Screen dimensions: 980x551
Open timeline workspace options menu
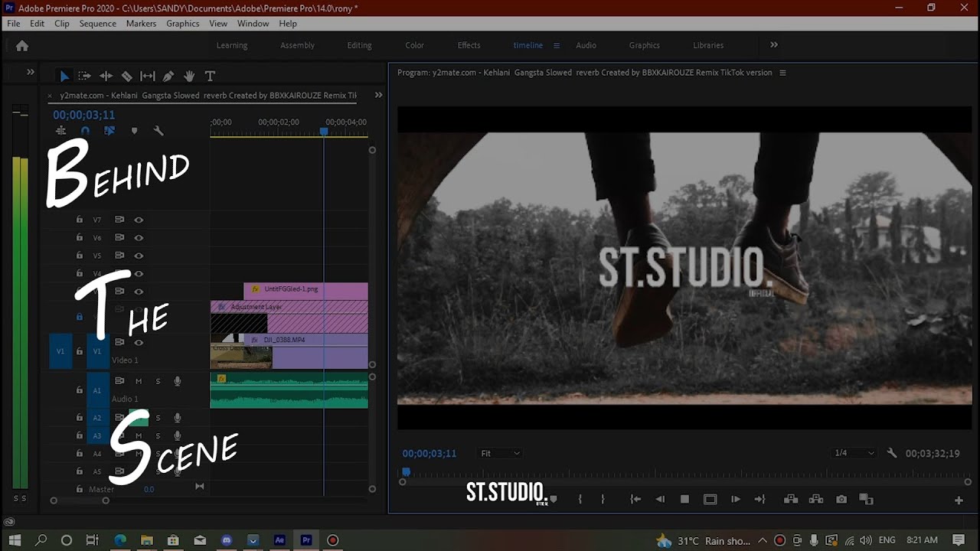557,45
